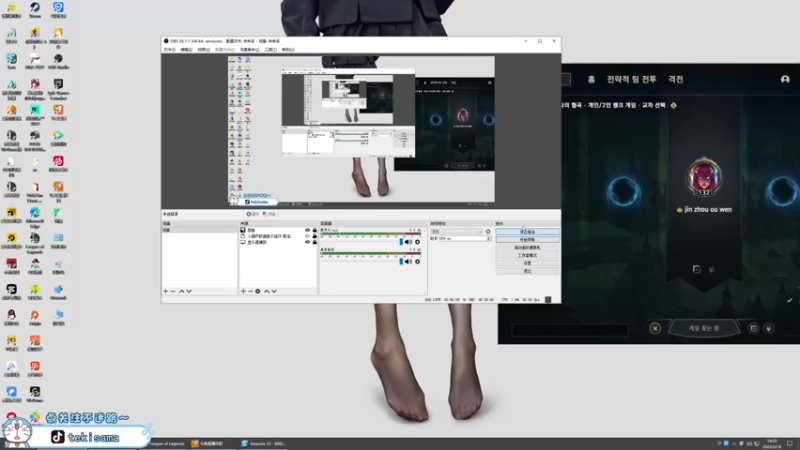Click Start Recording in OBS controls
This screenshot has width=800, height=450.
(x=527, y=239)
